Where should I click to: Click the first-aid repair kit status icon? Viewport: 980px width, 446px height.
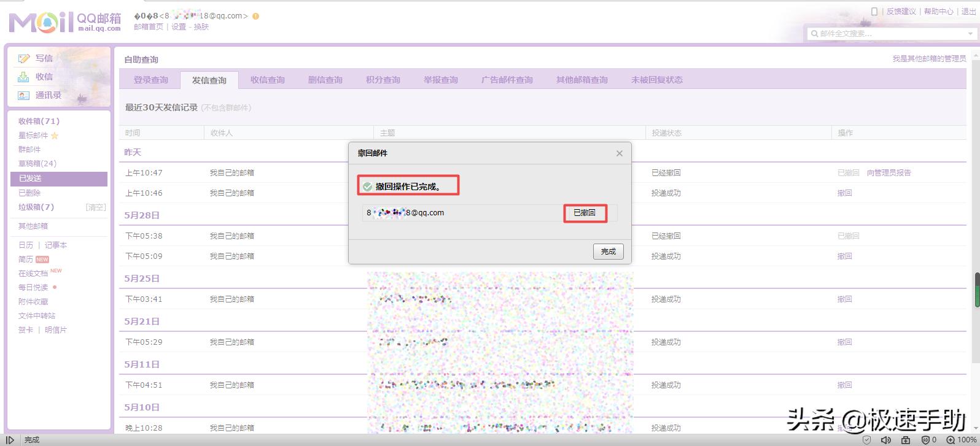pos(906,440)
